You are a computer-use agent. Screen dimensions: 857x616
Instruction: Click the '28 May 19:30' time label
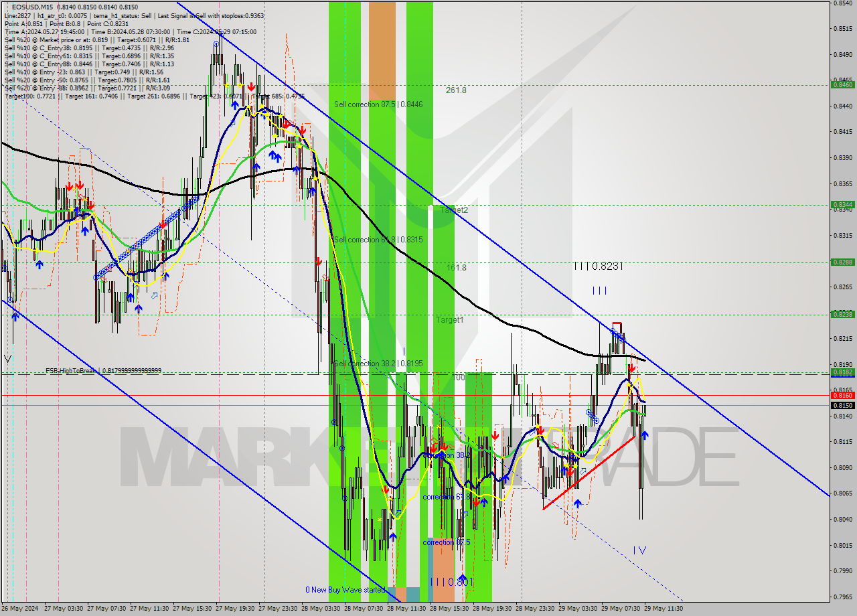pos(492,609)
